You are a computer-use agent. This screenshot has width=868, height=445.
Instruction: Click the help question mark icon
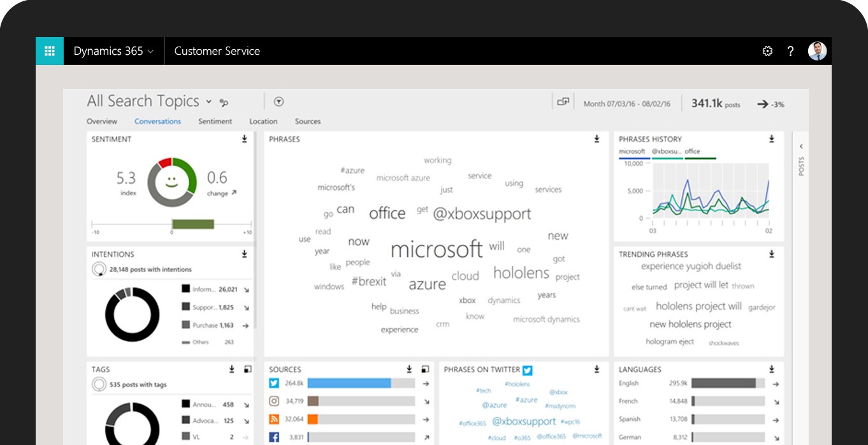pos(790,51)
